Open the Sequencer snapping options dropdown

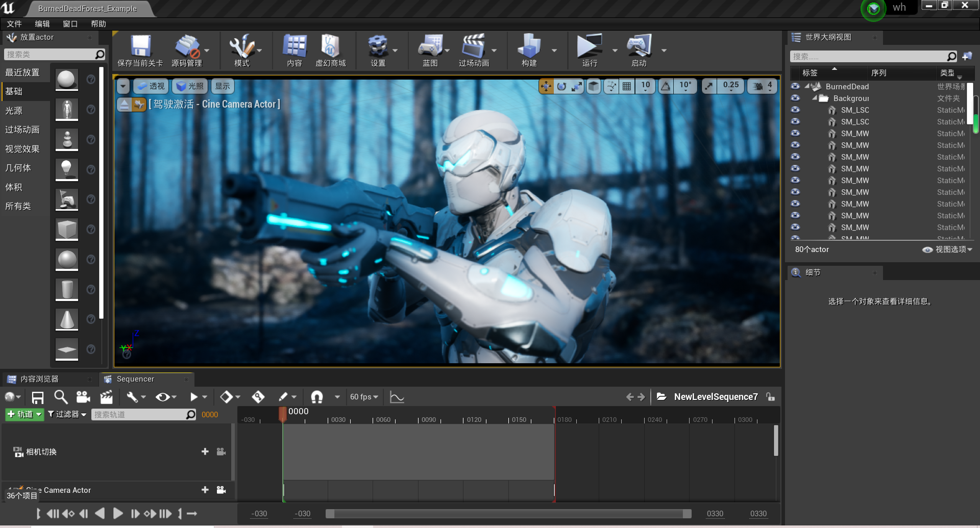tap(337, 397)
